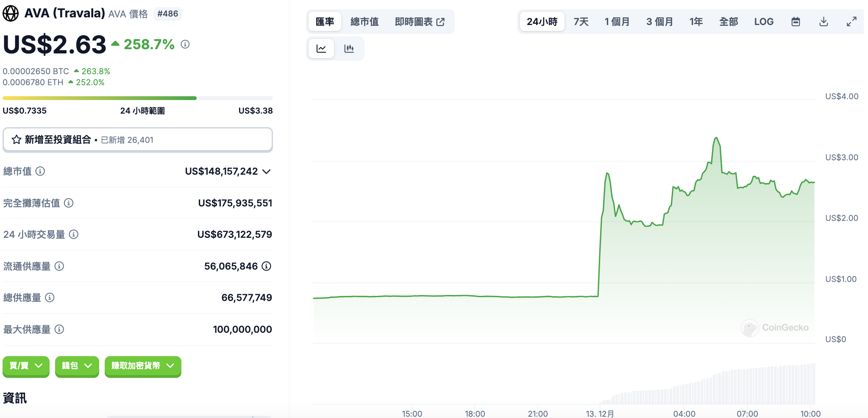
Task: Switch to the 總市值 chart tab
Action: click(364, 22)
